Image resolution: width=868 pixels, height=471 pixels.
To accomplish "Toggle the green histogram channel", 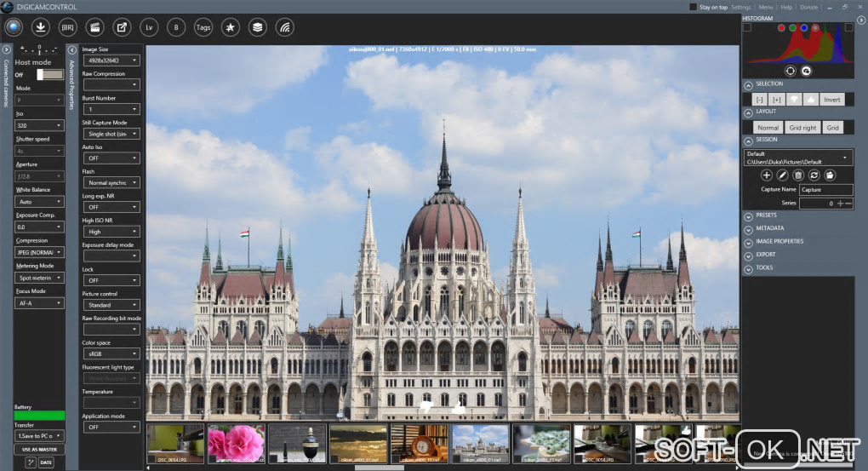I will (x=793, y=28).
